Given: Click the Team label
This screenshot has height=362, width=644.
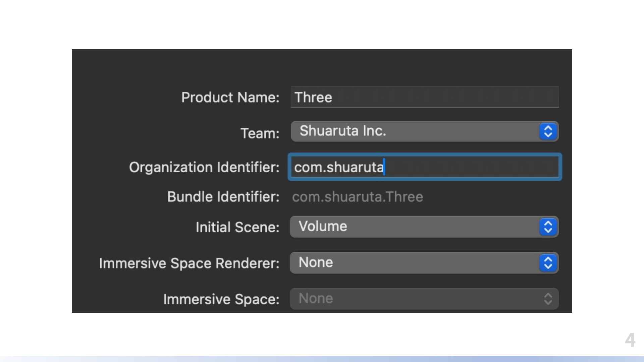Looking at the screenshot, I should tap(260, 133).
